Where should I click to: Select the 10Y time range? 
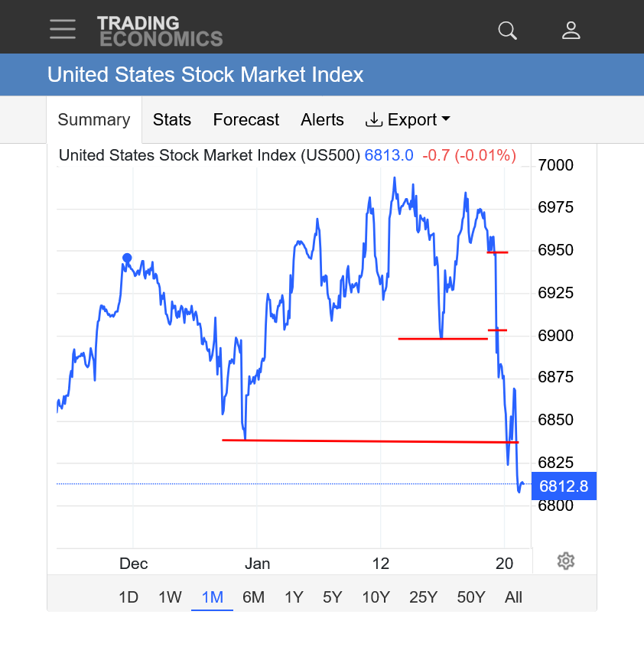pyautogui.click(x=376, y=597)
